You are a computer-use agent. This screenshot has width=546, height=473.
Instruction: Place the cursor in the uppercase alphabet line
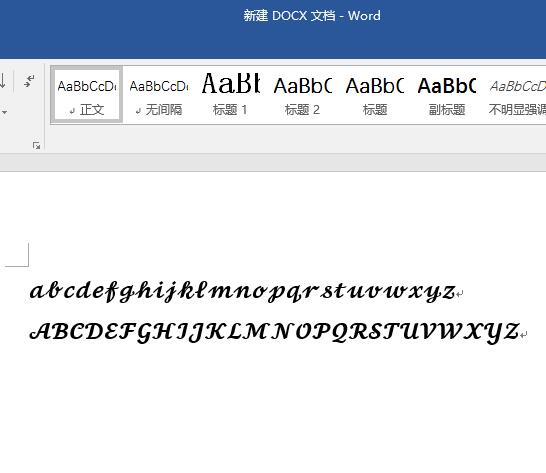coord(274,332)
